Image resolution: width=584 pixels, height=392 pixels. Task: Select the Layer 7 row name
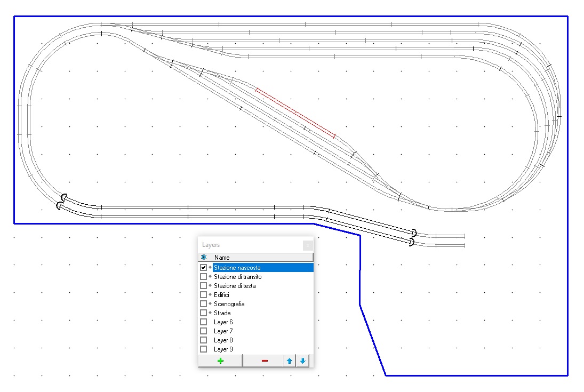click(x=223, y=331)
